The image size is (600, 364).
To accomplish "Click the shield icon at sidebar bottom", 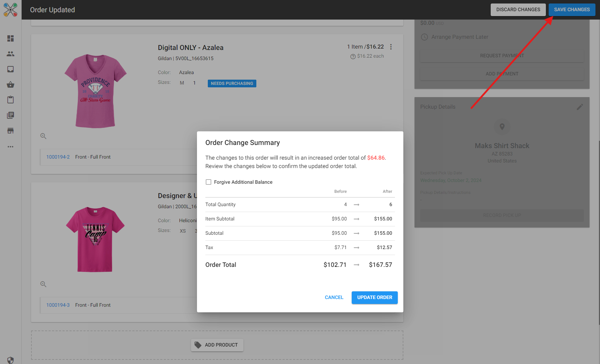I will pyautogui.click(x=10, y=360).
